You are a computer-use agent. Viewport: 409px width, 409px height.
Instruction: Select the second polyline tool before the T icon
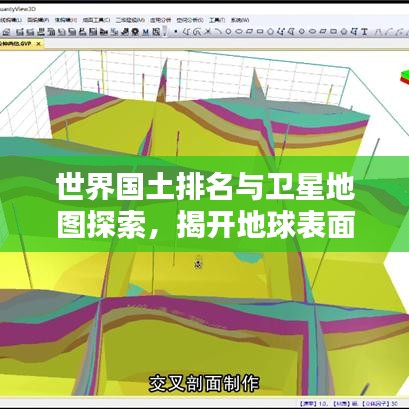(354, 32)
